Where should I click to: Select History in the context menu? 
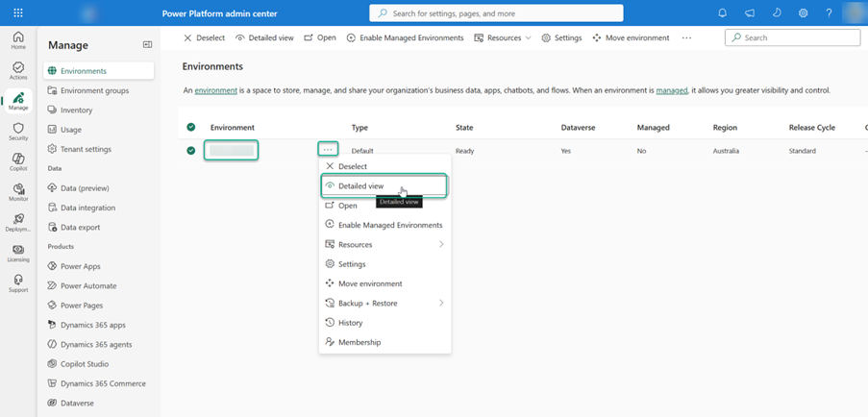[x=384, y=323]
